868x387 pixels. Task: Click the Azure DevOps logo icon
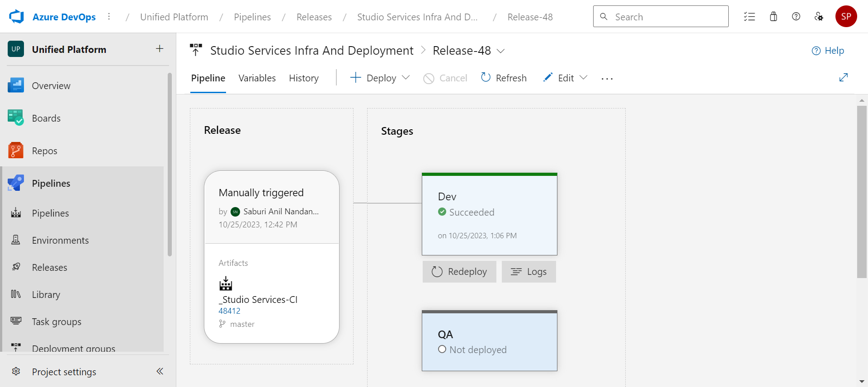coord(17,17)
